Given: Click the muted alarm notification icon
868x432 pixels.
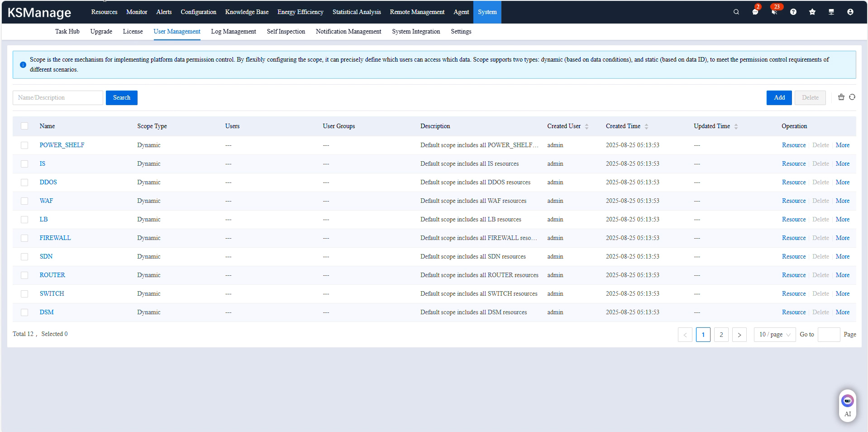Looking at the screenshot, I should (774, 12).
